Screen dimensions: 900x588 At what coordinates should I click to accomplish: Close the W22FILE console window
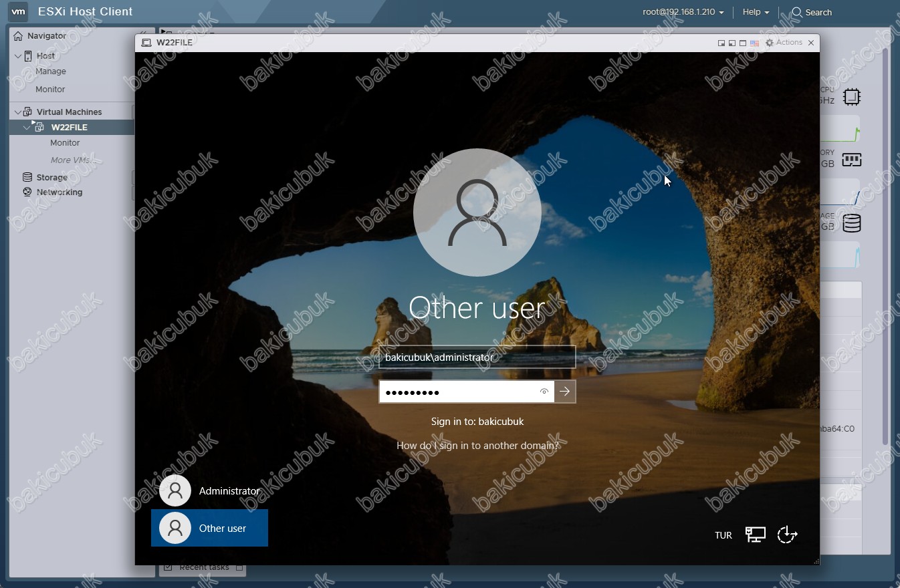click(x=811, y=43)
